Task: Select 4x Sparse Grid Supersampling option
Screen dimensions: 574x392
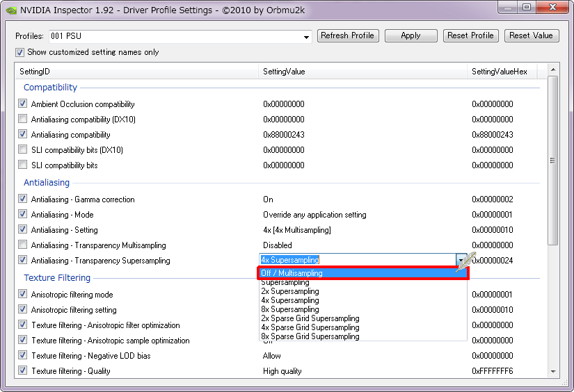Action: [x=362, y=327]
